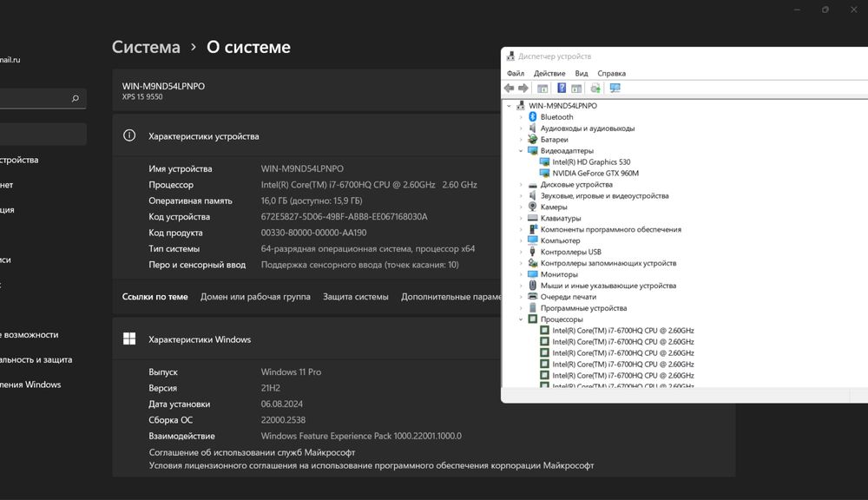Click the Батареи battery icon
Image resolution: width=868 pixels, height=500 pixels.
(533, 139)
